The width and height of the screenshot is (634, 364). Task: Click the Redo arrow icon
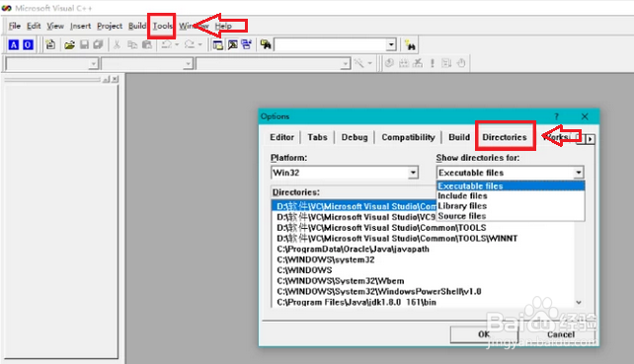(190, 44)
